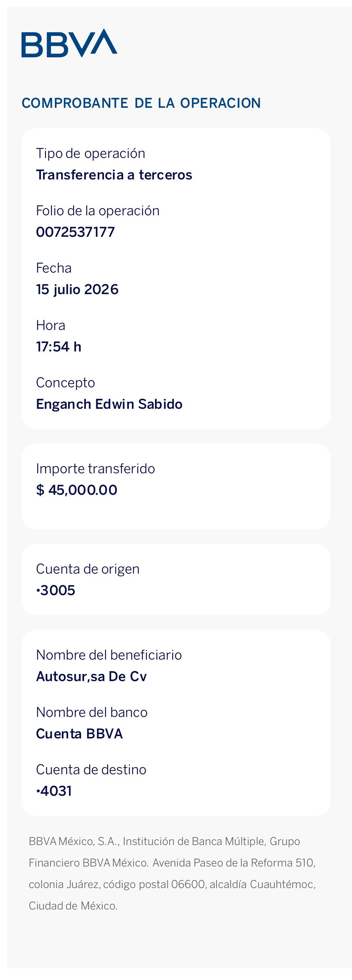Select beneficiary Autosur,sa De Cv

tap(91, 676)
